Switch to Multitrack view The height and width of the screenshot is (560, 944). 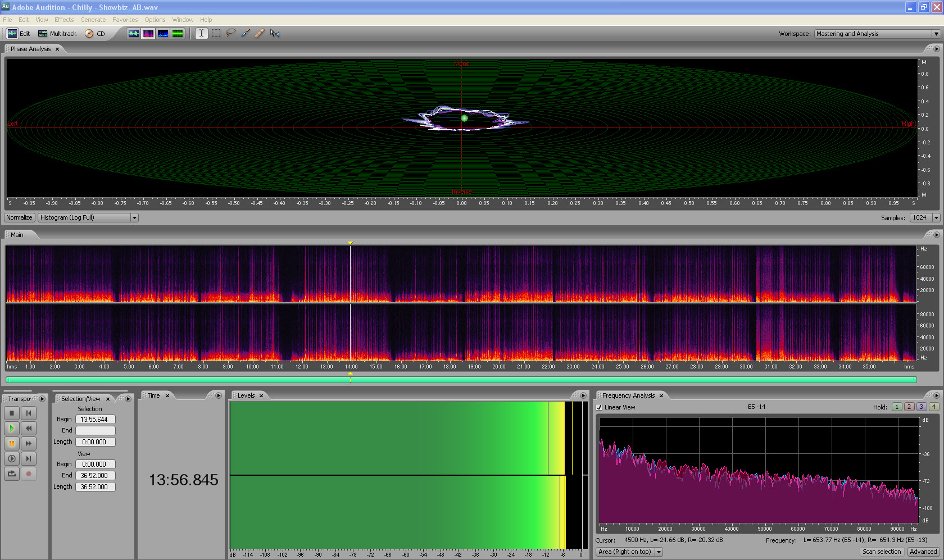(x=57, y=34)
